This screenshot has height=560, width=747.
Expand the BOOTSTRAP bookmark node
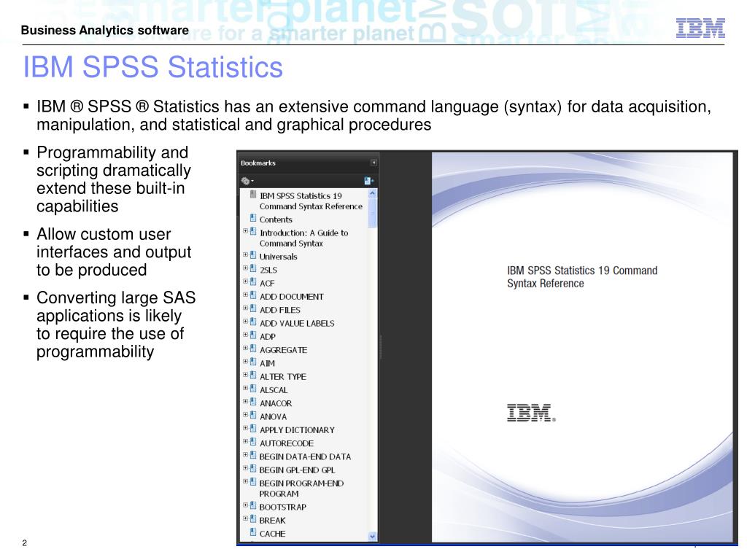click(245, 505)
